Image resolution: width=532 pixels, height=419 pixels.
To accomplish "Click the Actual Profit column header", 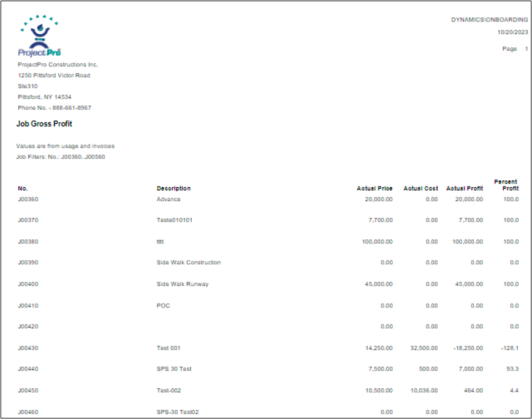I will point(465,188).
